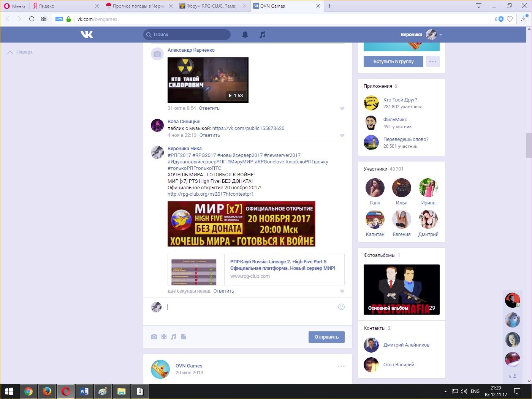The height and width of the screenshot is (399, 532).
Task: Open Word from the taskbar
Action: [x=84, y=391]
